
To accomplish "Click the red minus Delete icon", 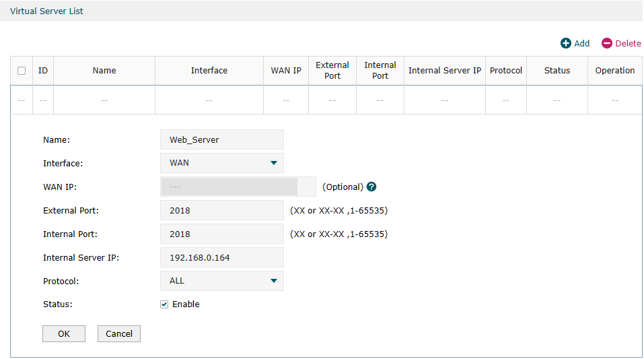I will 607,43.
